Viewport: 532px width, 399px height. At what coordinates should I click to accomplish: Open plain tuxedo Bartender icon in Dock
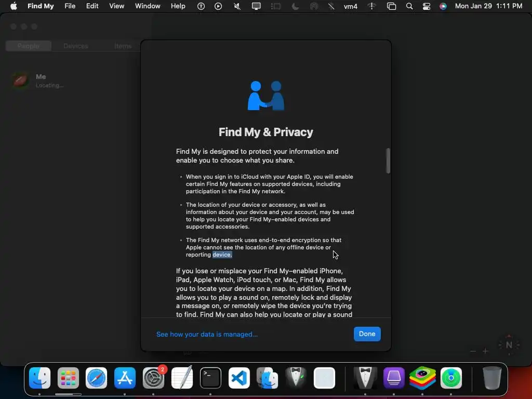click(x=365, y=378)
